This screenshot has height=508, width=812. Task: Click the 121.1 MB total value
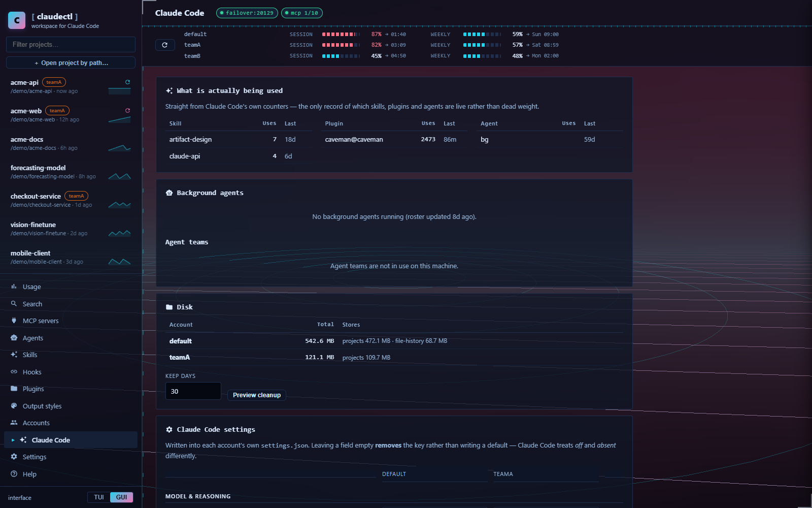320,358
